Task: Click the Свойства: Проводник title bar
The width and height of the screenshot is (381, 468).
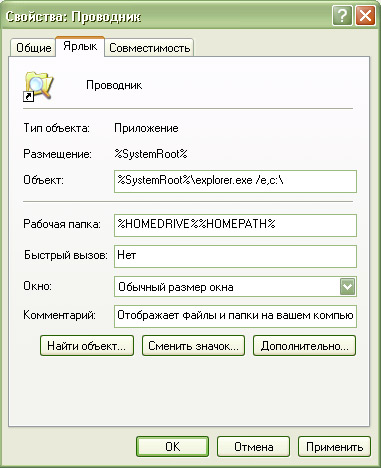Action: (x=167, y=16)
